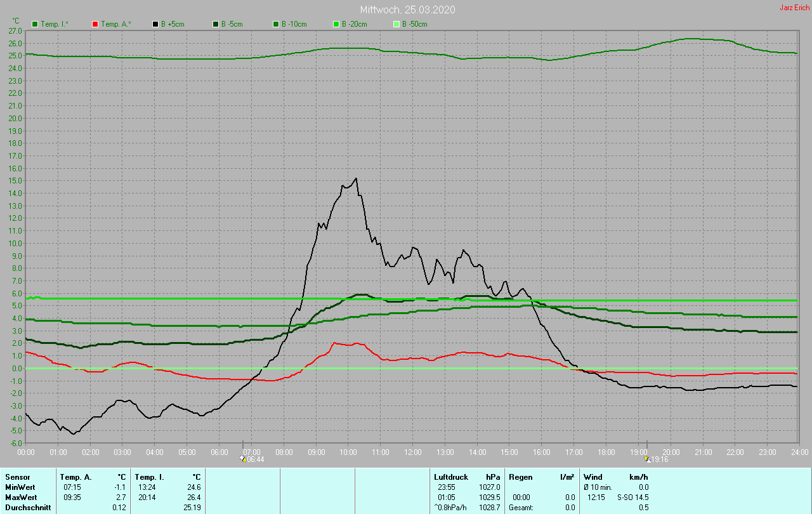The image size is (812, 514).
Task: Select the 'MinWert' row label
Action: 20,487
